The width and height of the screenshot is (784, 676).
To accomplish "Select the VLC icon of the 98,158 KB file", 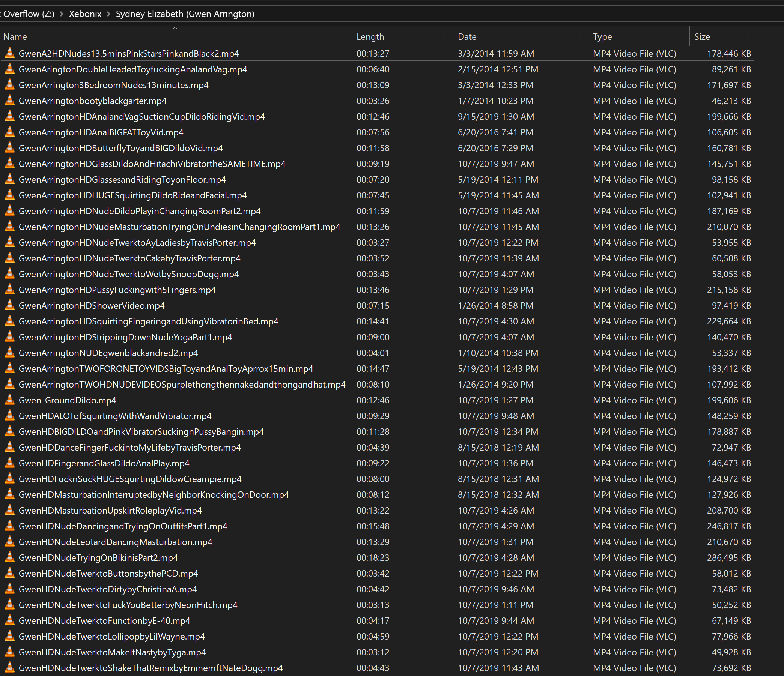I will (10, 180).
